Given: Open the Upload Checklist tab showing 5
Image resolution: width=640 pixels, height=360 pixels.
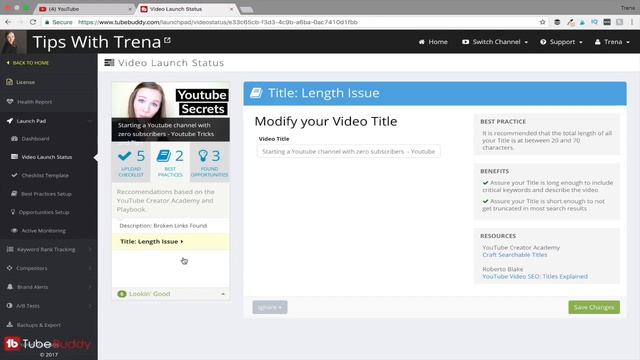Looking at the screenshot, I should (x=131, y=162).
